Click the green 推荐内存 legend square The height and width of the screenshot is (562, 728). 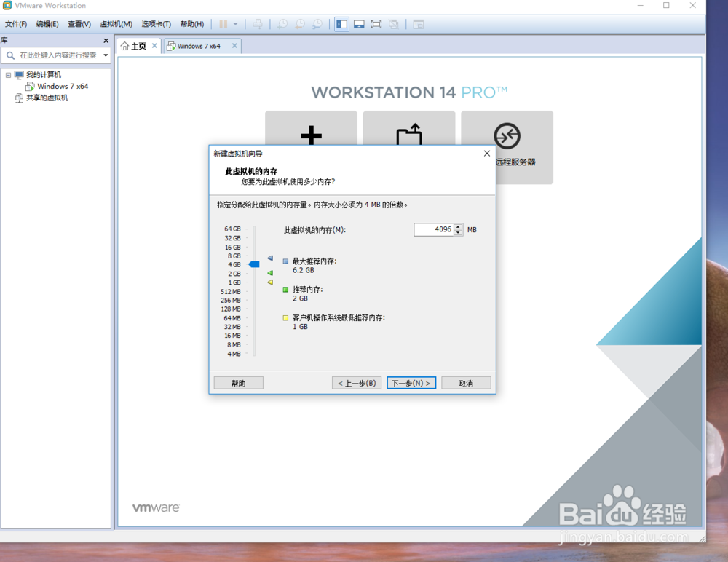[x=285, y=290]
